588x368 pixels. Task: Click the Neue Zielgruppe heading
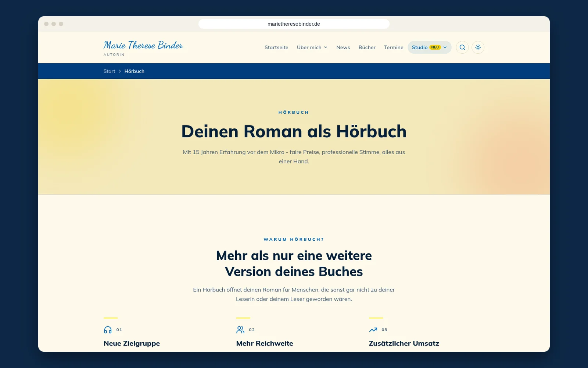tap(132, 343)
